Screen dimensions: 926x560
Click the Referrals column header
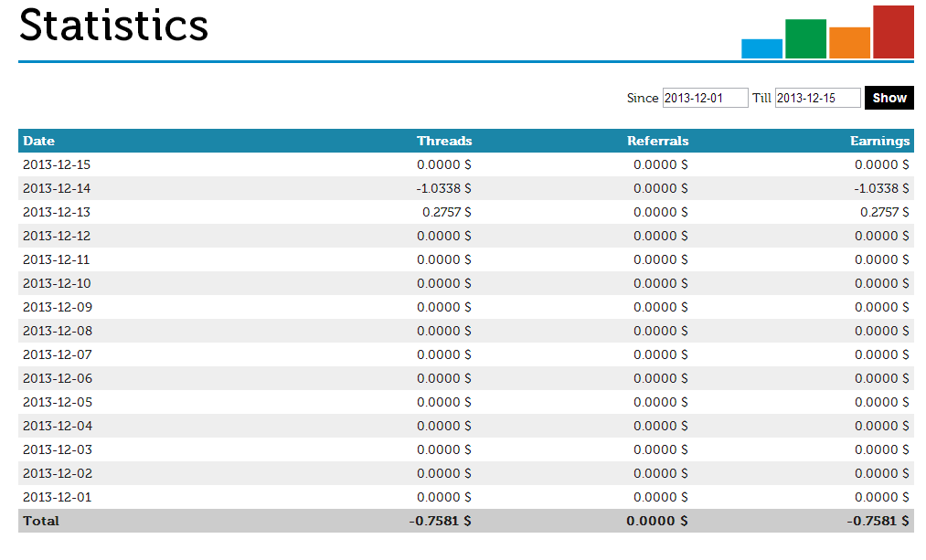(x=657, y=141)
